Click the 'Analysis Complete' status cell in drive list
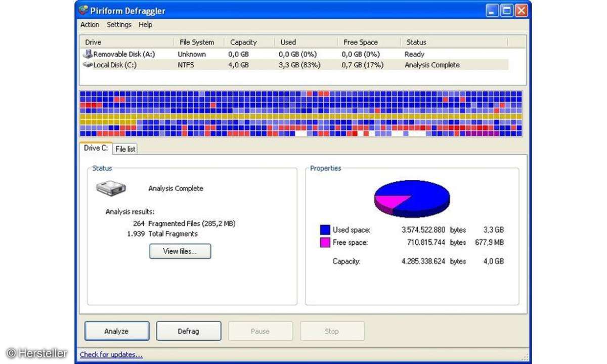This screenshot has width=607, height=364. [x=432, y=65]
